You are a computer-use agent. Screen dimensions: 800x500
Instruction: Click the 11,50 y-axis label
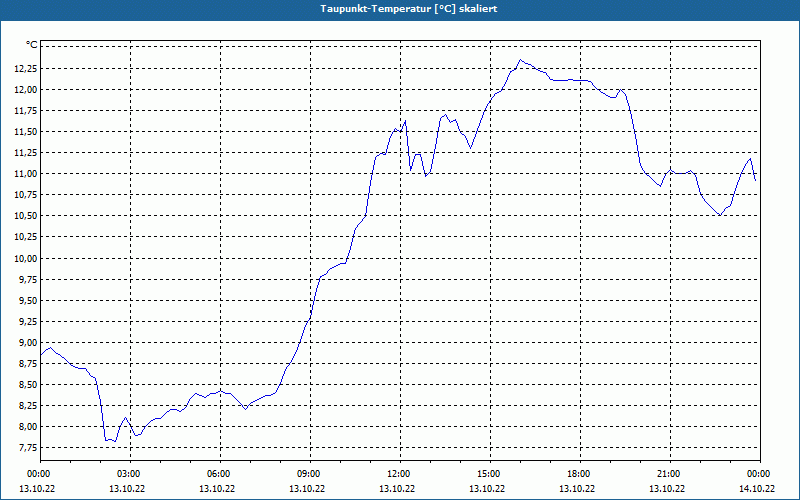(x=26, y=132)
